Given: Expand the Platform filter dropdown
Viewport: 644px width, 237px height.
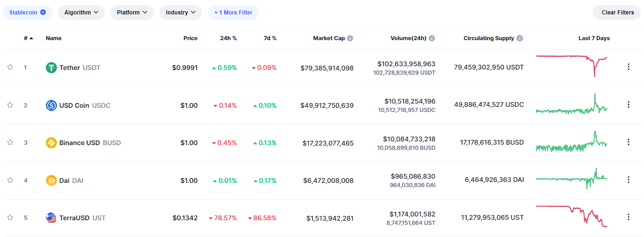Looking at the screenshot, I should tap(132, 13).
